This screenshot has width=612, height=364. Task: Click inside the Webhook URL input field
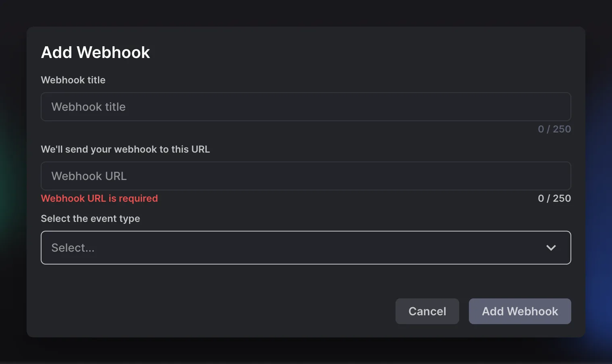tap(306, 176)
